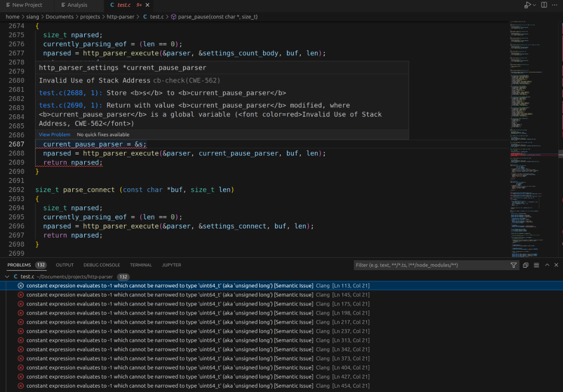Viewport: 563px width, 392px height.
Task: Split the editor to the right
Action: click(544, 5)
